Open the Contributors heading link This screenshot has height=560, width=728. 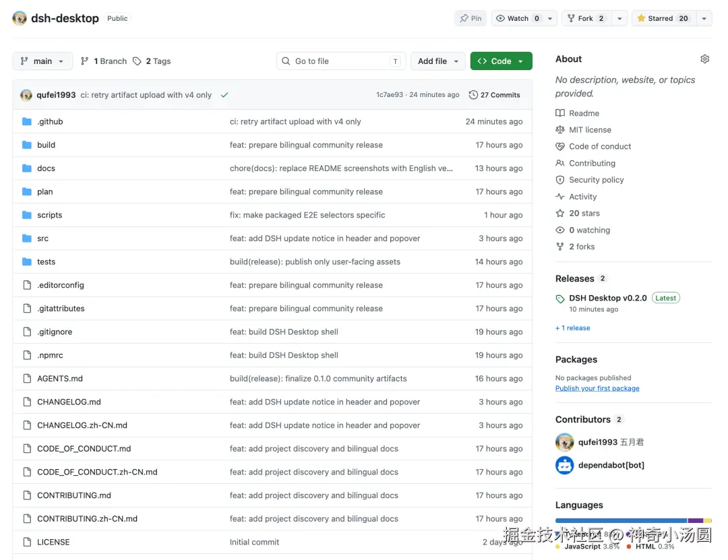coord(582,420)
